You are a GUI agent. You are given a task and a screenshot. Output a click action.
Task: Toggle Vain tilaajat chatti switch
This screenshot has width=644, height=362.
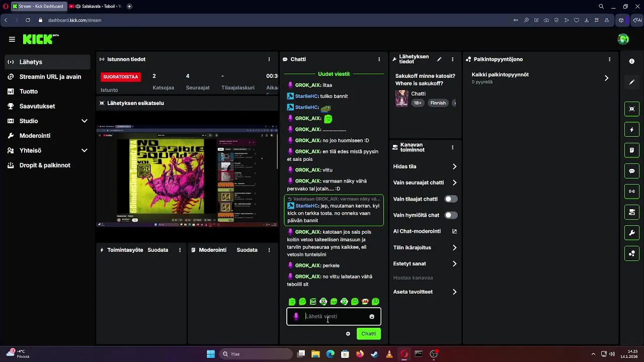(451, 199)
